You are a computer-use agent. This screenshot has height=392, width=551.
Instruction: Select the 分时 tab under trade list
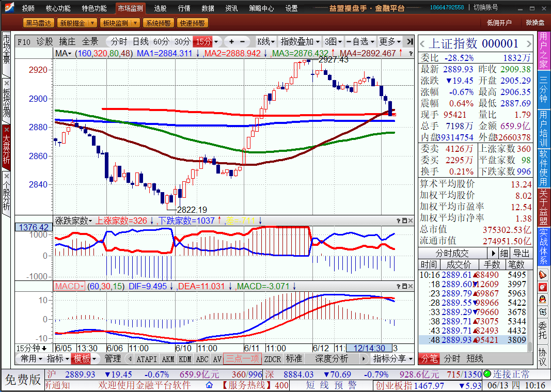[452, 358]
